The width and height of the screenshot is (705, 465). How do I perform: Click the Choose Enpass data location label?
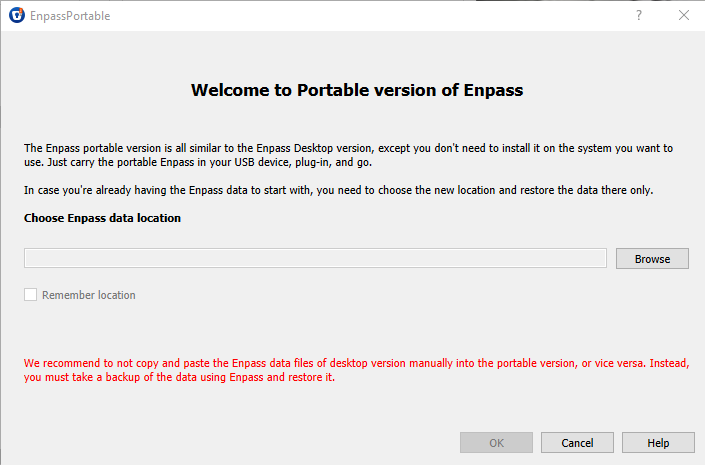tap(102, 218)
